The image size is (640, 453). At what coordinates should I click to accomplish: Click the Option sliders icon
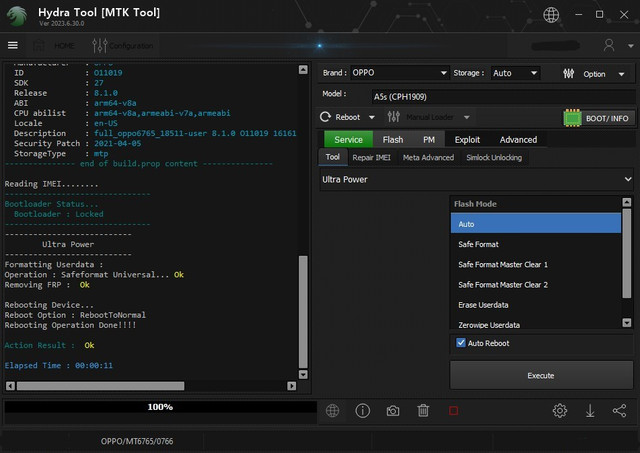coord(568,73)
